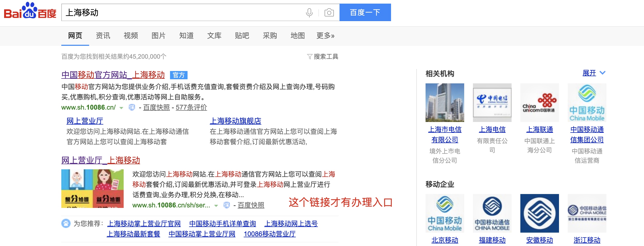Open suggestion 中国移动掌上营业厅网

(x=202, y=234)
